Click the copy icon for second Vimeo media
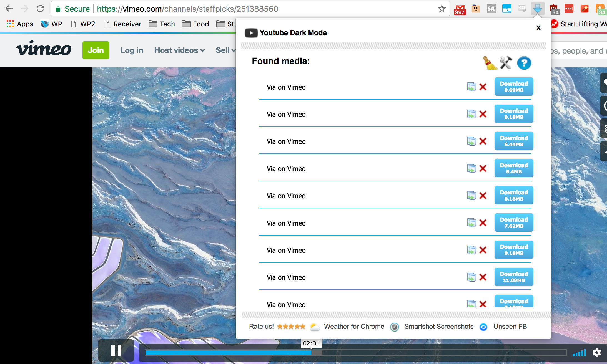The width and height of the screenshot is (607, 364). tap(471, 114)
